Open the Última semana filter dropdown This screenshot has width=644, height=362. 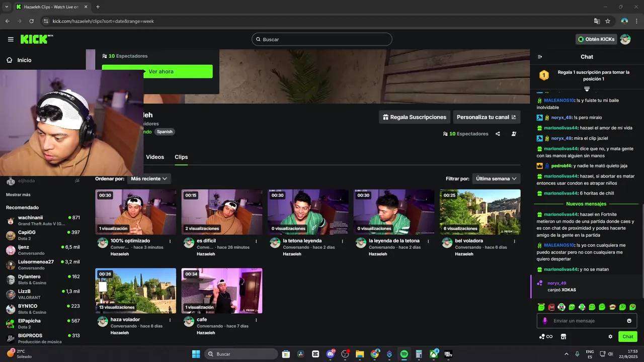pyautogui.click(x=496, y=178)
